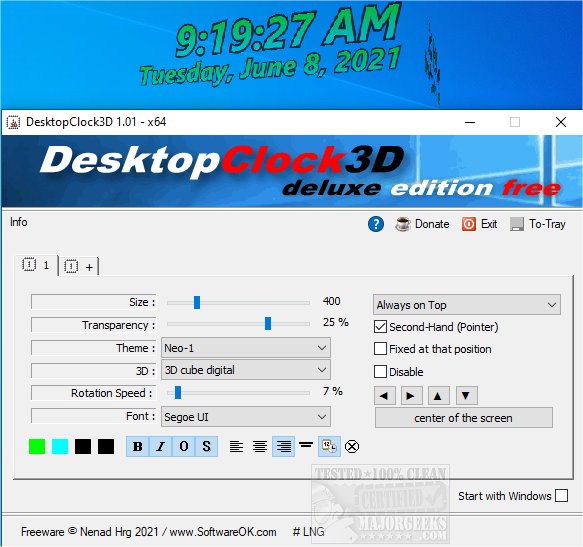The height and width of the screenshot is (547, 583).
Task: Align clock text to the left
Action: pyautogui.click(x=236, y=446)
